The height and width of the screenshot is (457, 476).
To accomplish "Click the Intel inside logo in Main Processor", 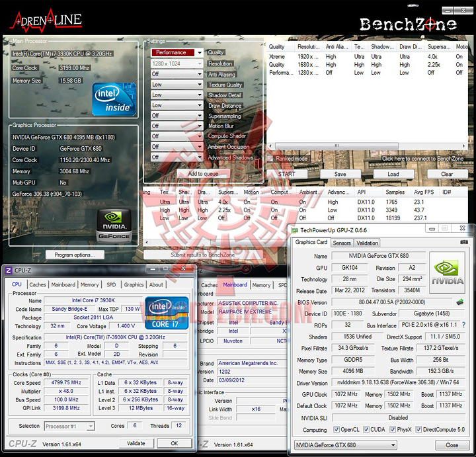I will 114,99.
